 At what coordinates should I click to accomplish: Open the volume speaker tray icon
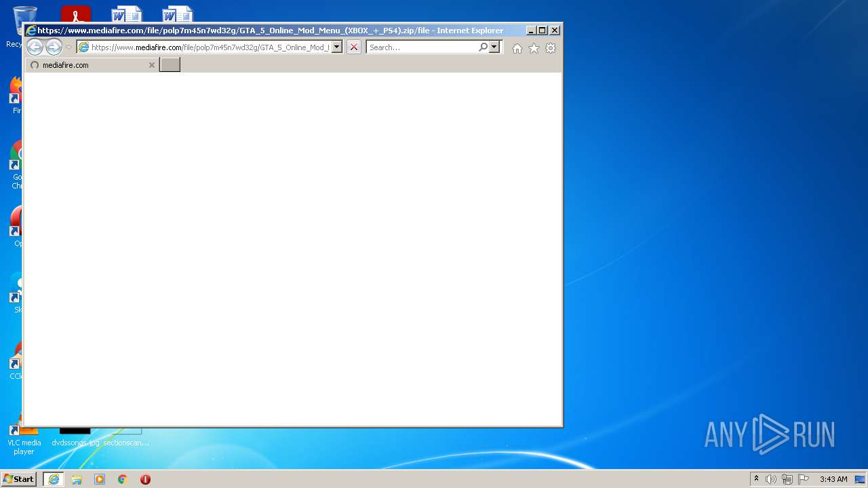pyautogui.click(x=771, y=479)
